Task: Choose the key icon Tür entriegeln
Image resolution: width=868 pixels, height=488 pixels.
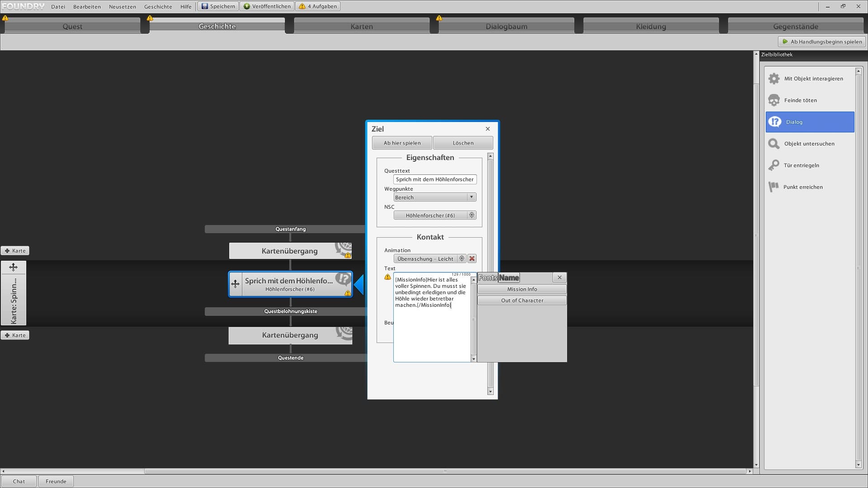Action: click(x=774, y=165)
